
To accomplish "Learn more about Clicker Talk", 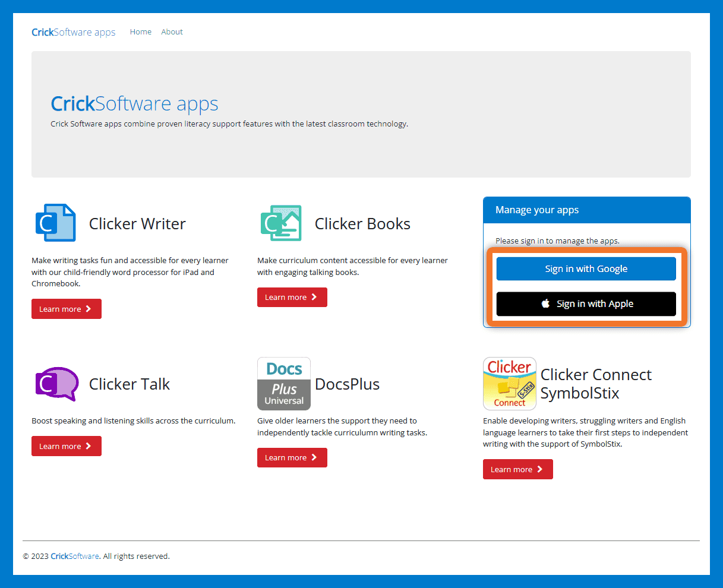I will 66,446.
